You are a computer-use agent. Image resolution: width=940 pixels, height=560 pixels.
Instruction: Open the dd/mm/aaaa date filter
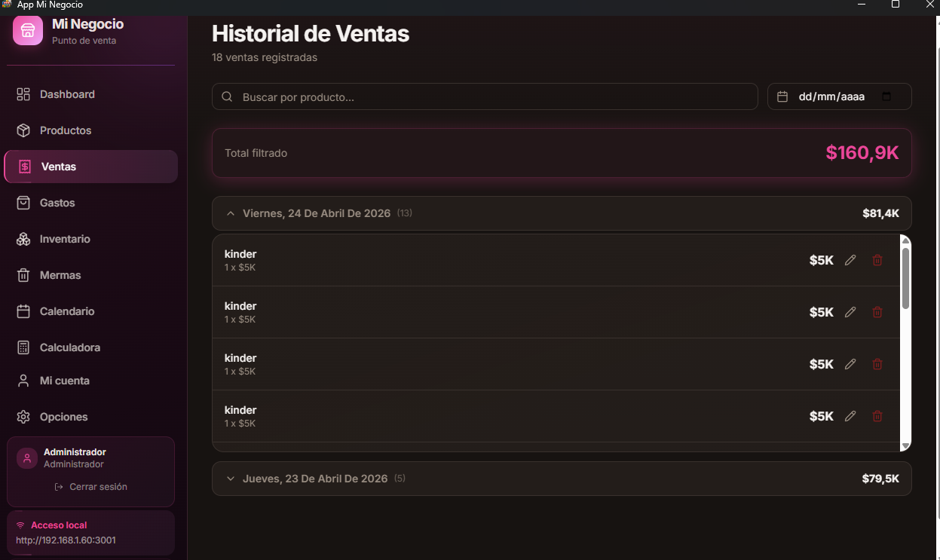pyautogui.click(x=831, y=96)
